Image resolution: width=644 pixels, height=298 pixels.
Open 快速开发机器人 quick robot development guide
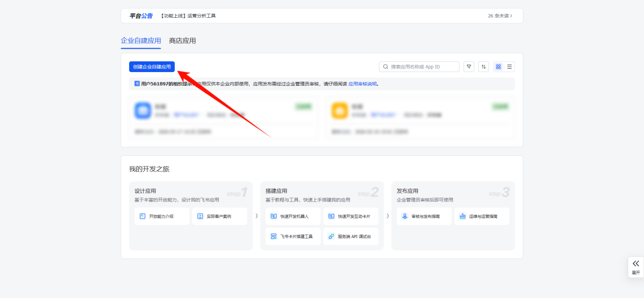tap(292, 216)
